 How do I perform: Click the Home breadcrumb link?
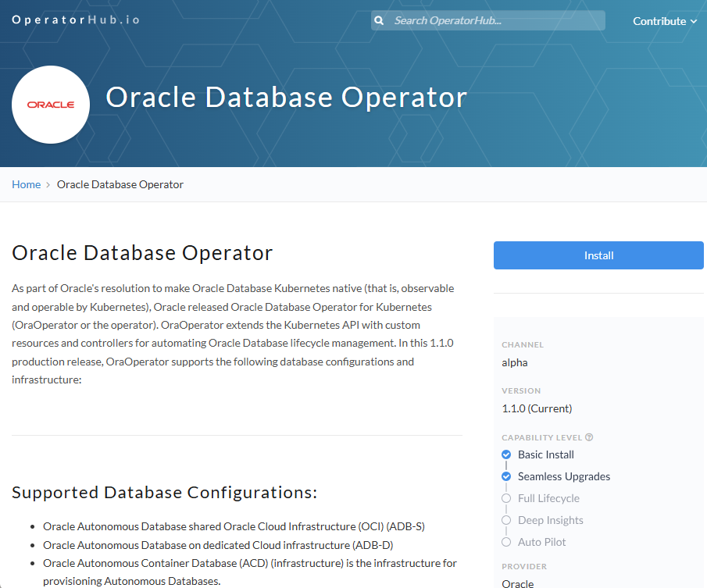26,184
